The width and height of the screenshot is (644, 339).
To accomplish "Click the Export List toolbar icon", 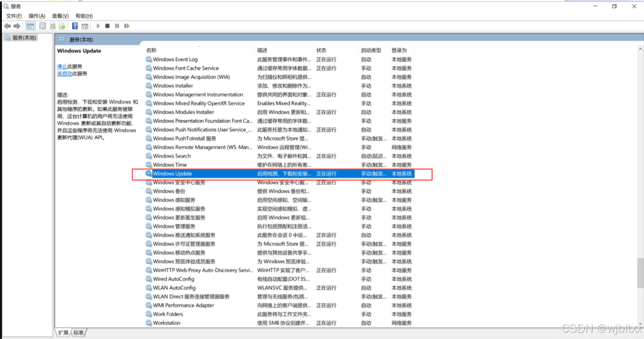I will pos(62,26).
